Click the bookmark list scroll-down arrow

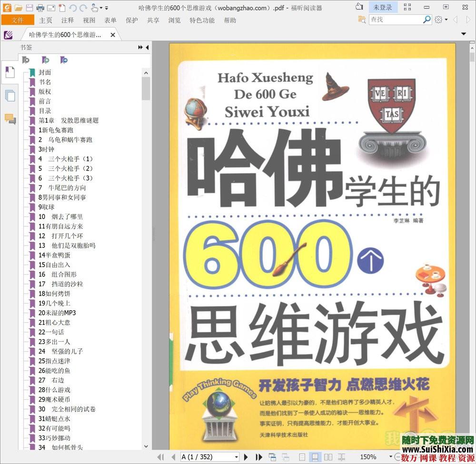point(146,446)
